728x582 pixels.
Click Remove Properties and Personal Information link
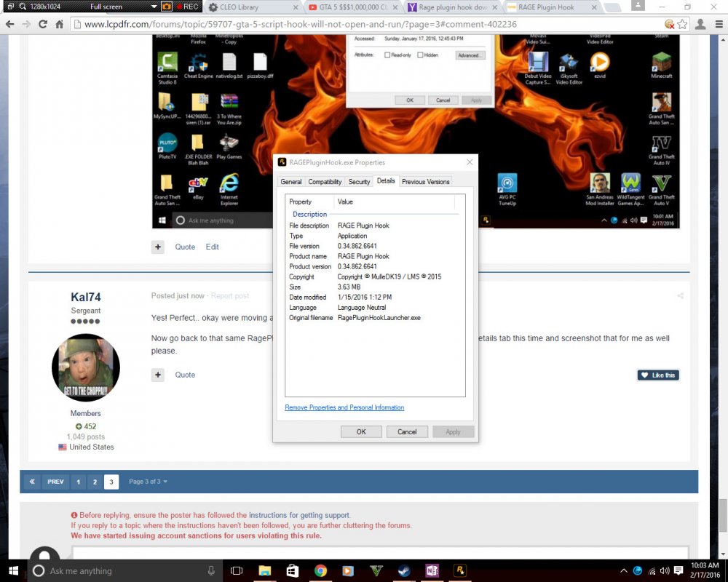coord(344,407)
